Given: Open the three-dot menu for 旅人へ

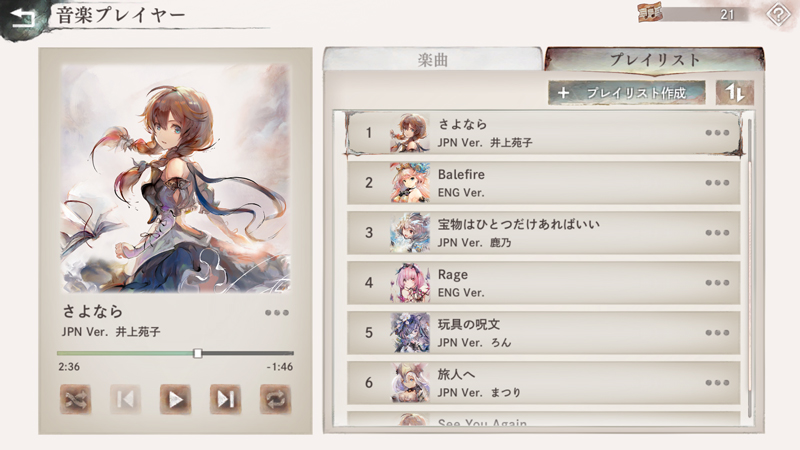Looking at the screenshot, I should (x=717, y=383).
